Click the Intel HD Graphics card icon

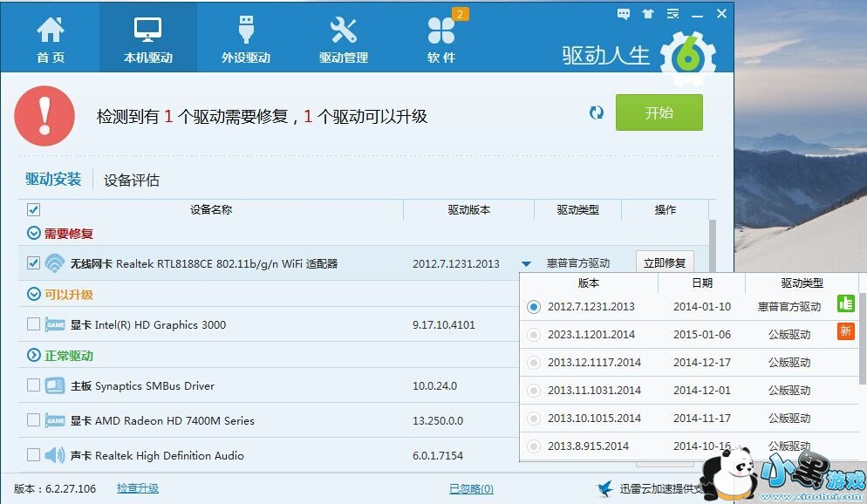click(55, 324)
